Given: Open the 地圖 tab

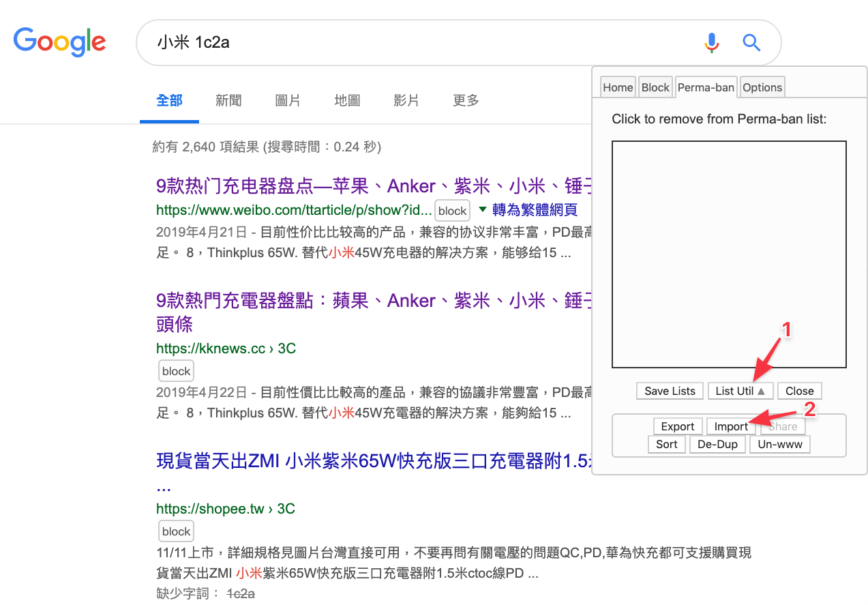Looking at the screenshot, I should pyautogui.click(x=347, y=100).
